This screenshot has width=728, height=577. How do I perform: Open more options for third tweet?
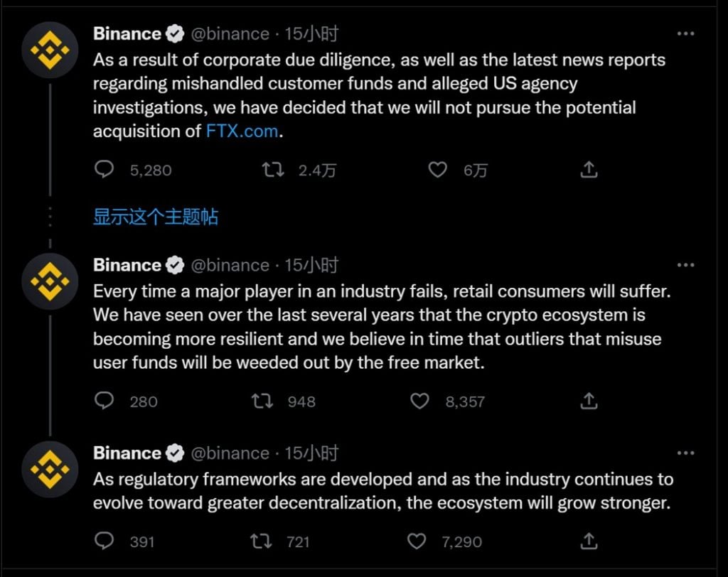685,453
